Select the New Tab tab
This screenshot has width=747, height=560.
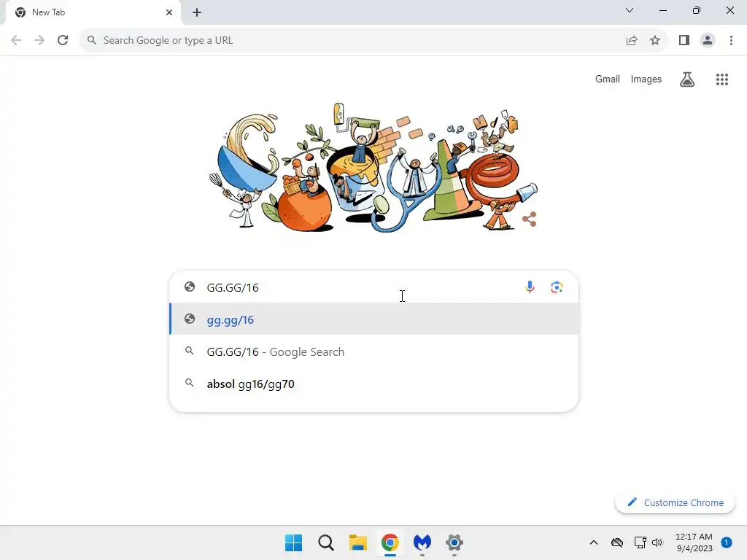[93, 12]
